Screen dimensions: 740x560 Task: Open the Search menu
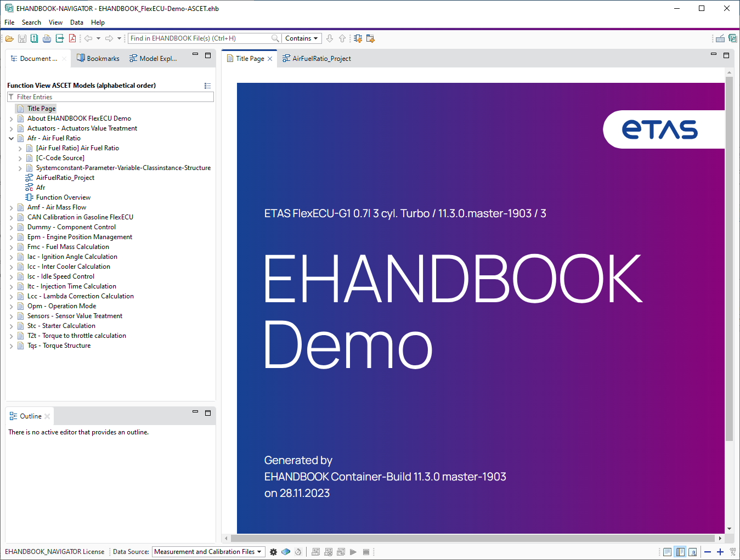[31, 22]
